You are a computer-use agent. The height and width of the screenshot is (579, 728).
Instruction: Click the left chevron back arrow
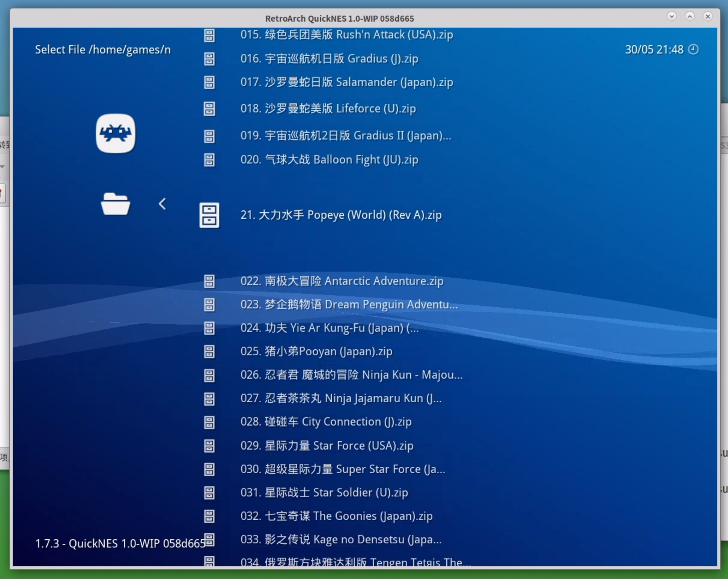tap(162, 204)
